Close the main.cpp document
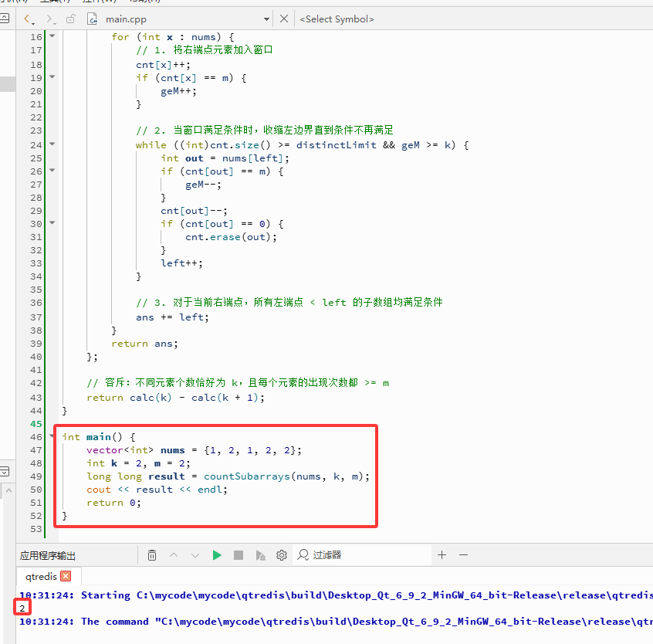This screenshot has width=653, height=644. point(284,19)
